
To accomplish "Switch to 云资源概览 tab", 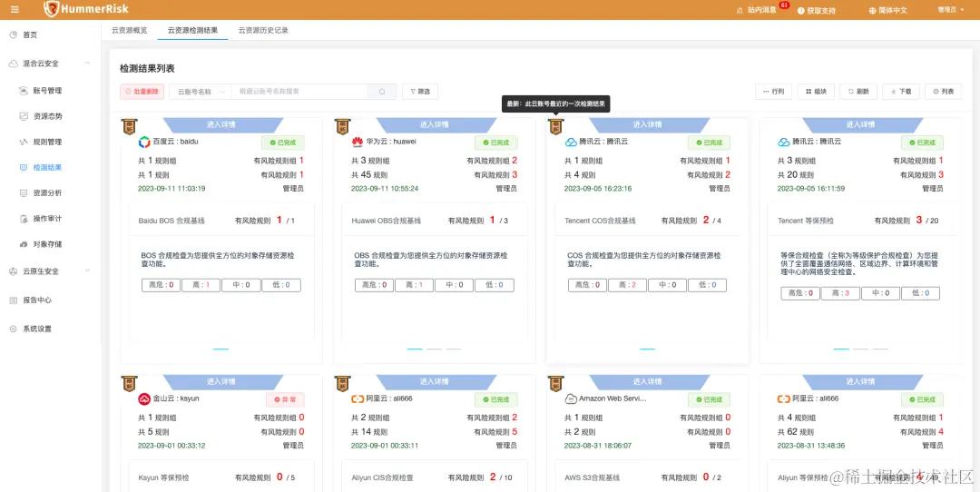I will point(130,30).
